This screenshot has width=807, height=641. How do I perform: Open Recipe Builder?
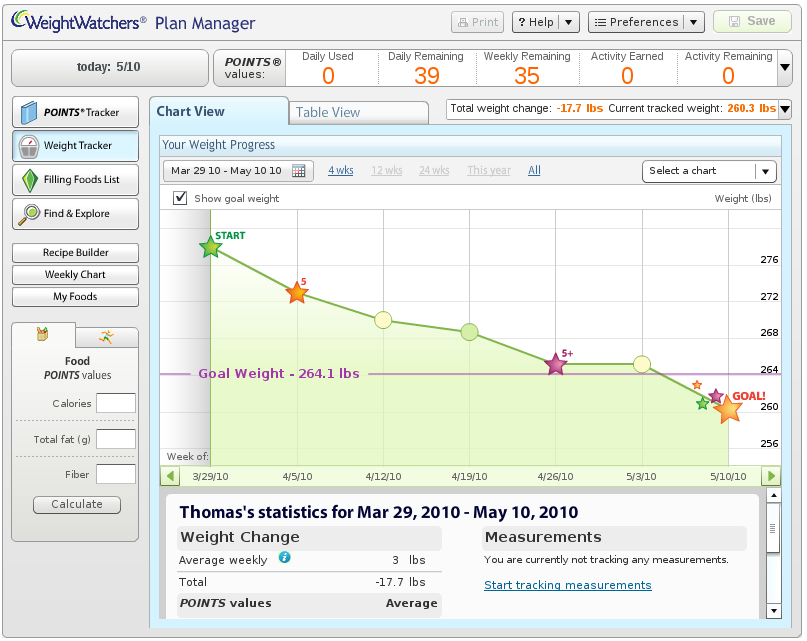(x=76, y=253)
